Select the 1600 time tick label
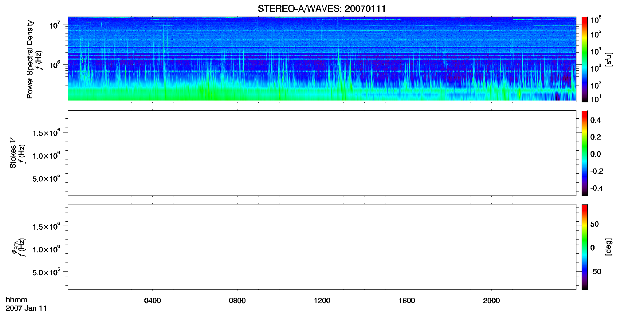 [x=407, y=301]
